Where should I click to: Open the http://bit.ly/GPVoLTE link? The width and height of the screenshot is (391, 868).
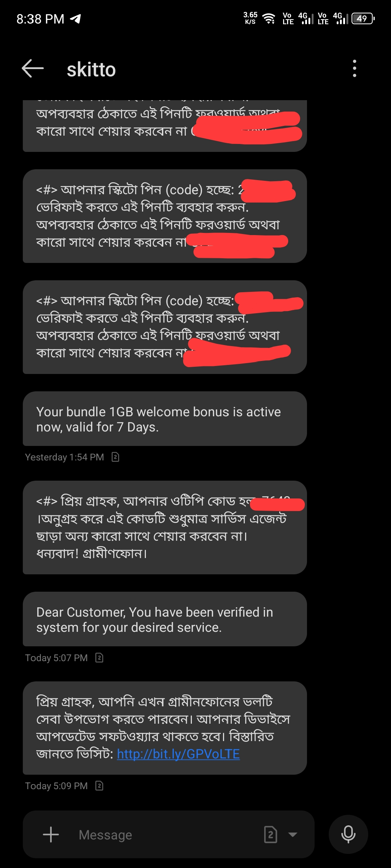[x=178, y=754]
